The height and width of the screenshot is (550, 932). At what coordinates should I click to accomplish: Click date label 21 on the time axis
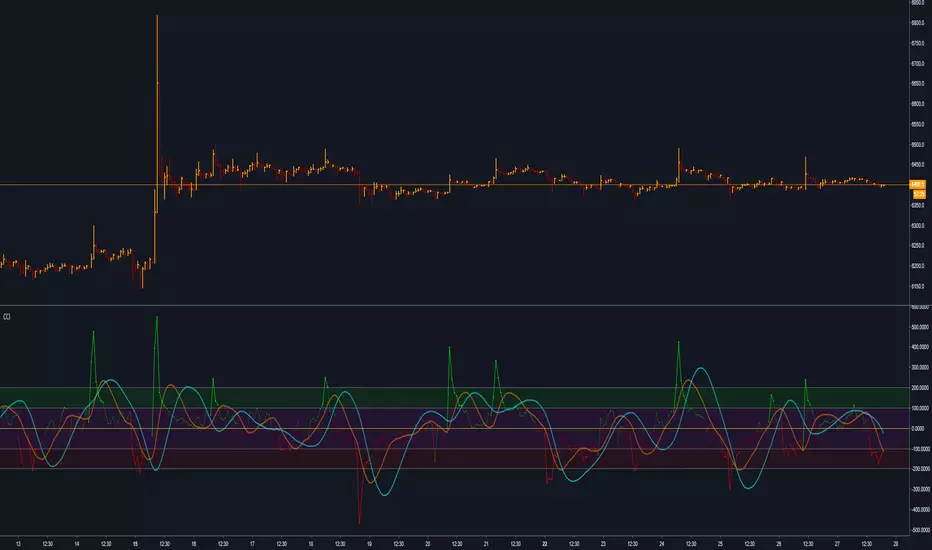click(486, 544)
